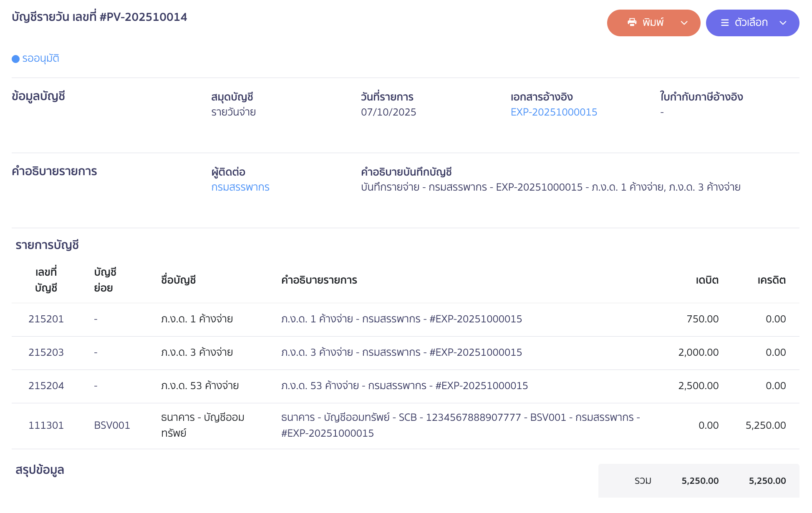This screenshot has height=513, width=812.
Task: Click the journal number PV-202510014 heading
Action: point(99,17)
